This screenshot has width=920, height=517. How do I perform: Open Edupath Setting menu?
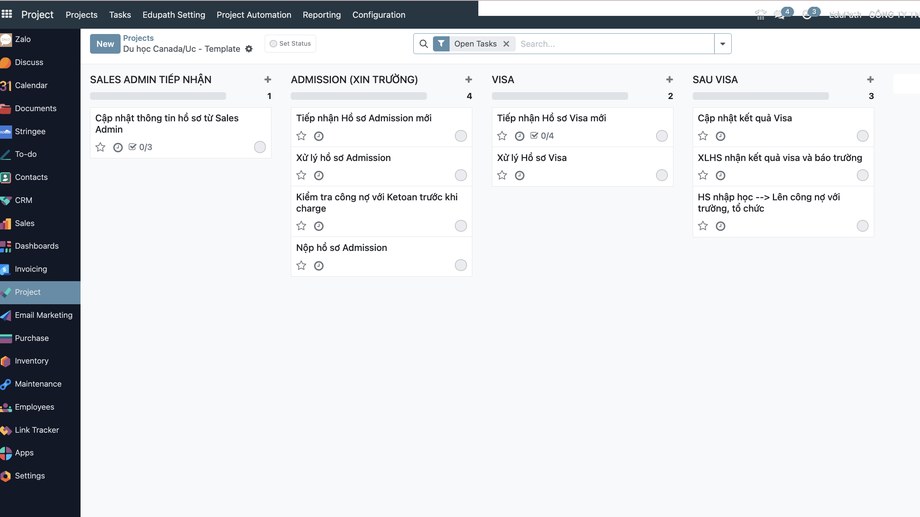pos(174,15)
